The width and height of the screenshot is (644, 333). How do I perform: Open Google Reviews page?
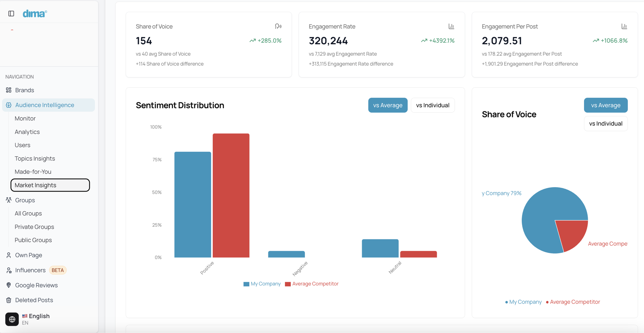36,285
